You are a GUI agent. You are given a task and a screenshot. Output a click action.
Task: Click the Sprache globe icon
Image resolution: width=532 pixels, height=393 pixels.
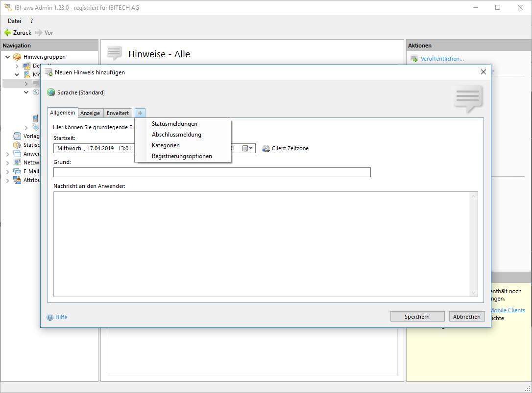pos(51,92)
